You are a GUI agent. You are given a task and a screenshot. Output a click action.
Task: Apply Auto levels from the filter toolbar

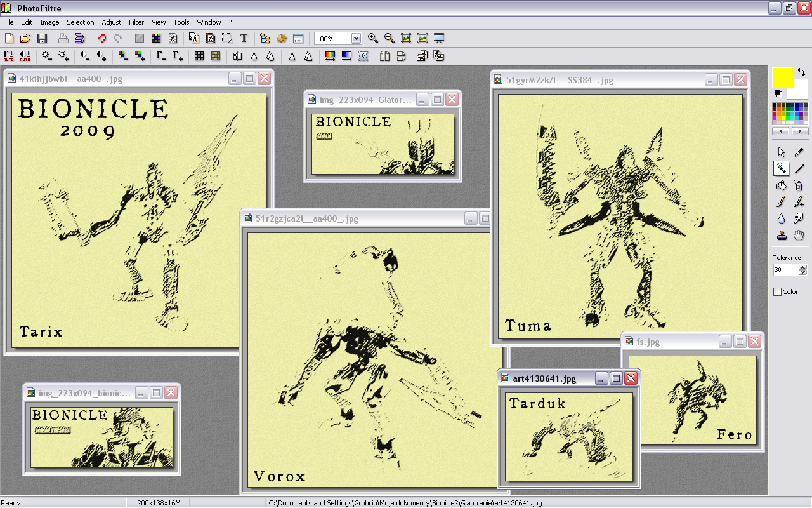click(x=9, y=57)
